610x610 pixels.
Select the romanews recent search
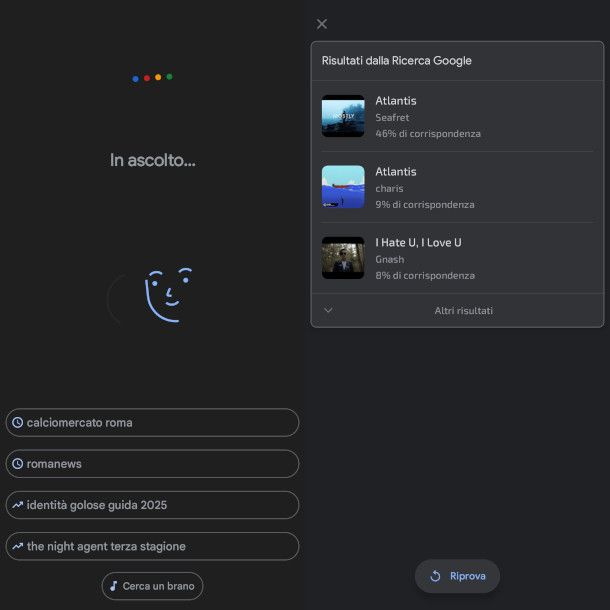[152, 464]
